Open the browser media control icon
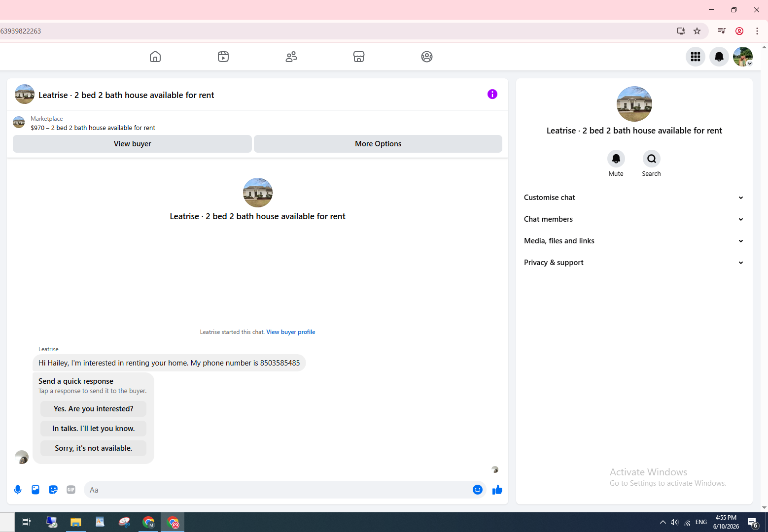Image resolution: width=768 pixels, height=532 pixels. click(x=722, y=31)
